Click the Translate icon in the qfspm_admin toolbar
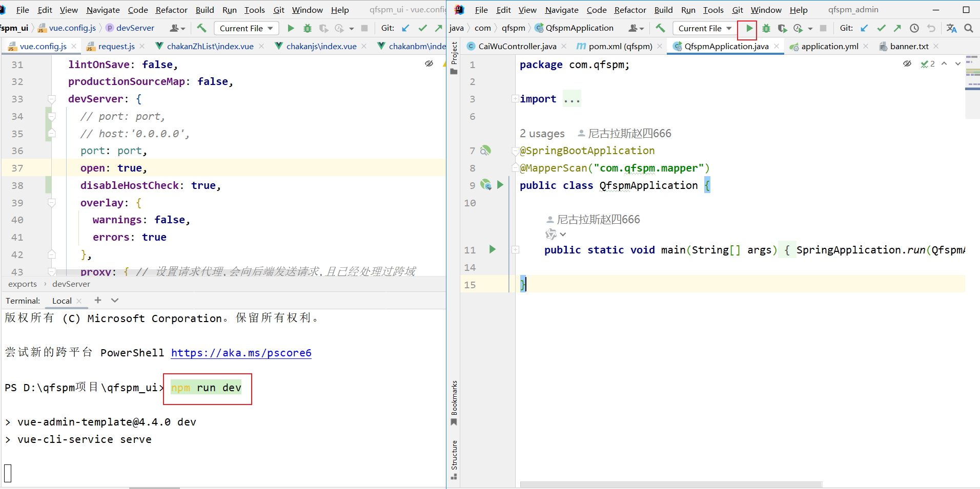The width and height of the screenshot is (980, 489). [952, 28]
